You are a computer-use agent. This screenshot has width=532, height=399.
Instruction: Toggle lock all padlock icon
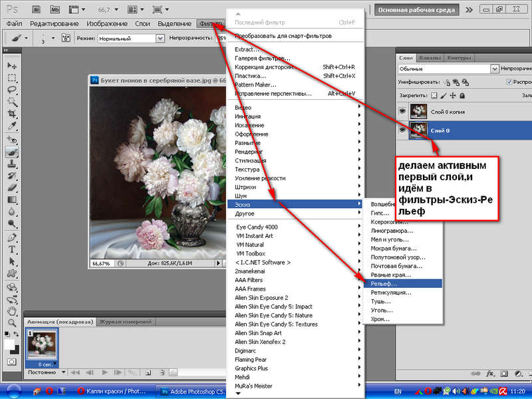tap(462, 96)
